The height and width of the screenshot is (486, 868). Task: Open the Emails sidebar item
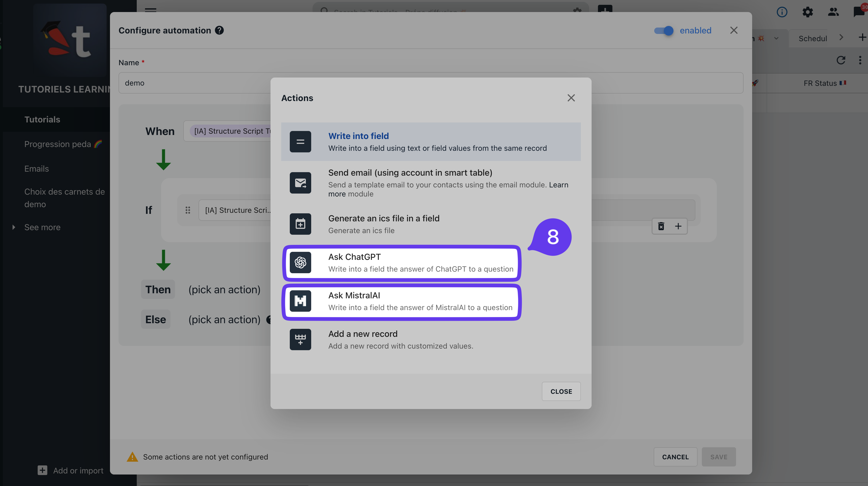click(x=36, y=169)
